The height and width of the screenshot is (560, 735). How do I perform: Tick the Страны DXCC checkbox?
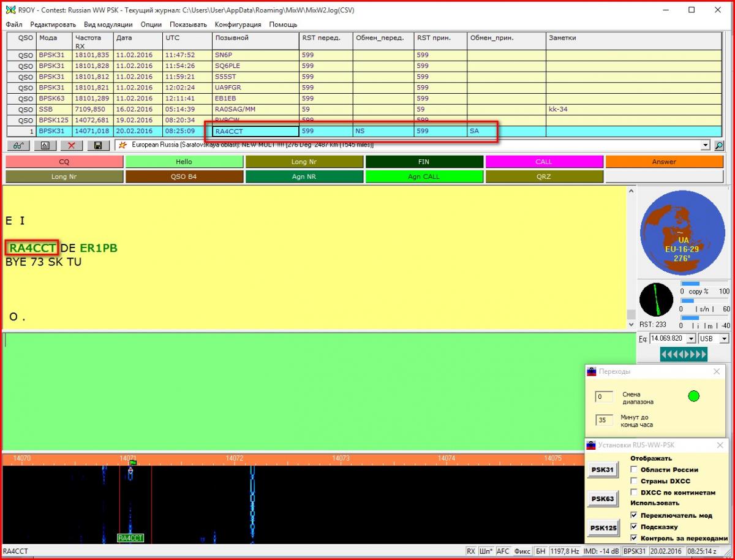click(x=634, y=481)
